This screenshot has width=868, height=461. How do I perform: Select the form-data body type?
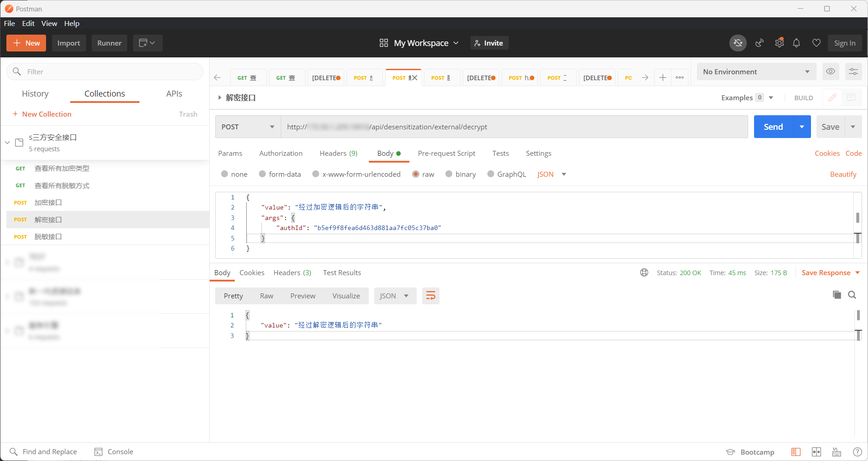[263, 174]
